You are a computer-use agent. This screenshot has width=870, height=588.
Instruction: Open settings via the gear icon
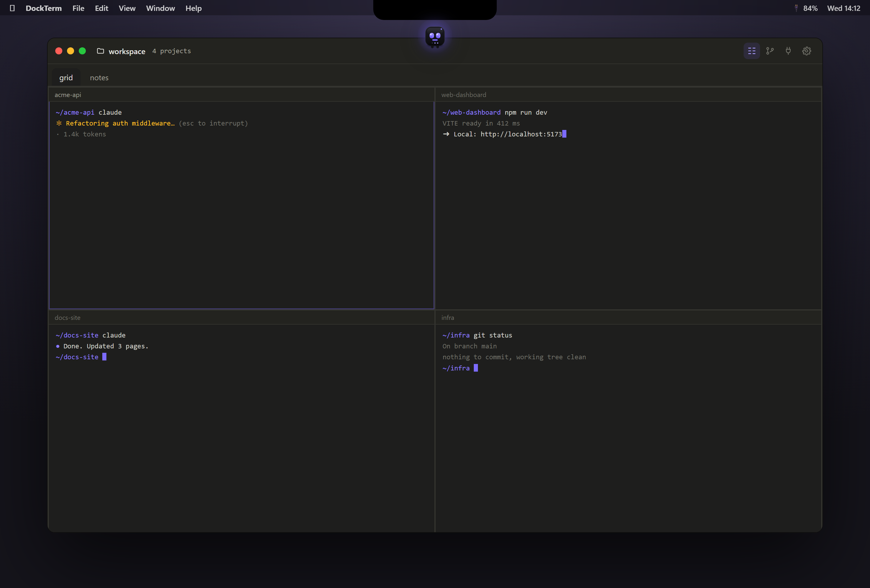pyautogui.click(x=806, y=51)
